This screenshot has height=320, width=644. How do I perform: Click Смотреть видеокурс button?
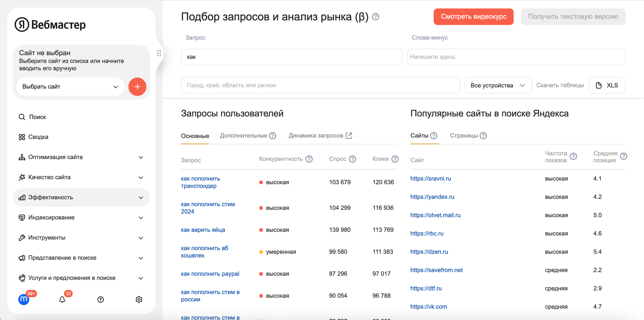474,16
